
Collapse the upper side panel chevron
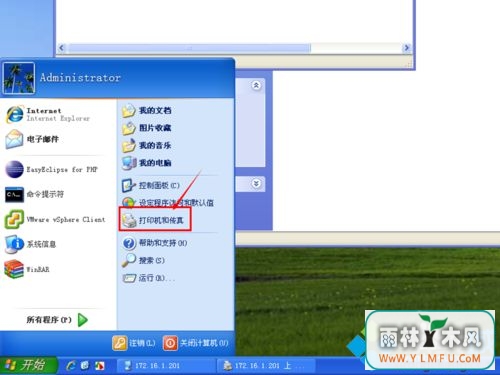[x=256, y=85]
